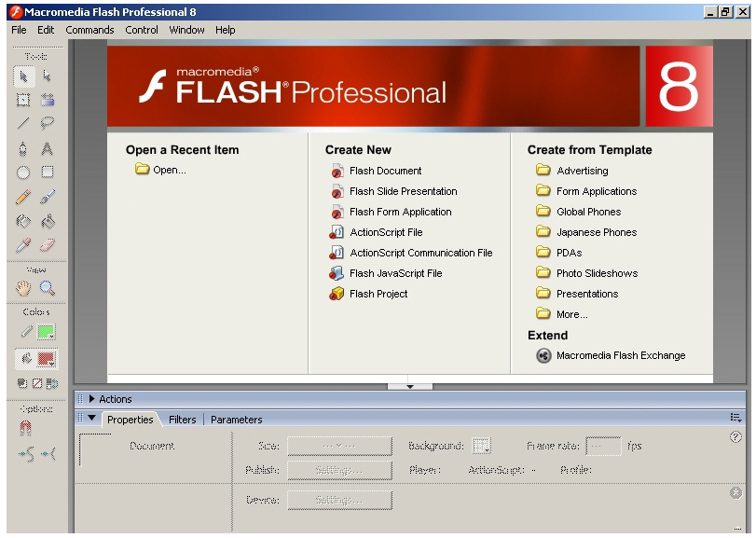The image size is (756, 538).
Task: Open Global Phones templates
Action: pos(579,212)
